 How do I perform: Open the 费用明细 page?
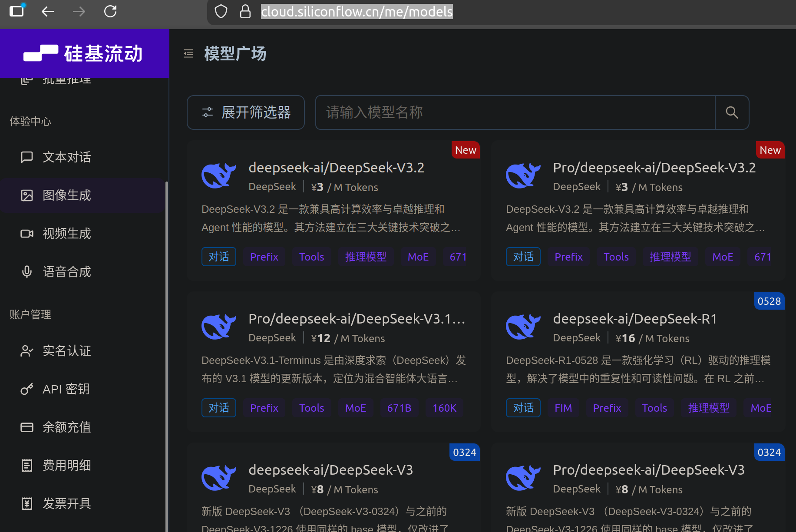coord(66,465)
